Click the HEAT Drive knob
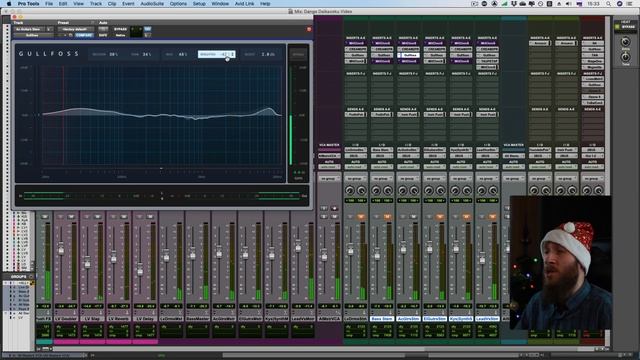 tap(625, 42)
